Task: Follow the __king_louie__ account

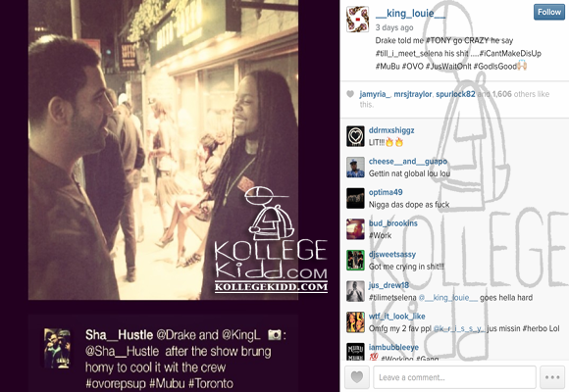Action: [549, 12]
